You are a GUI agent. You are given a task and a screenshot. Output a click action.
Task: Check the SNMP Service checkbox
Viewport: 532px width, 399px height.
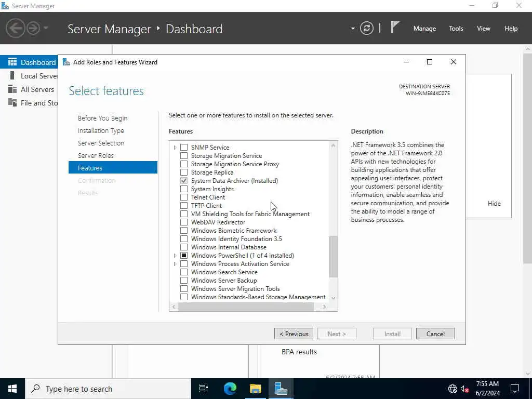[184, 147]
